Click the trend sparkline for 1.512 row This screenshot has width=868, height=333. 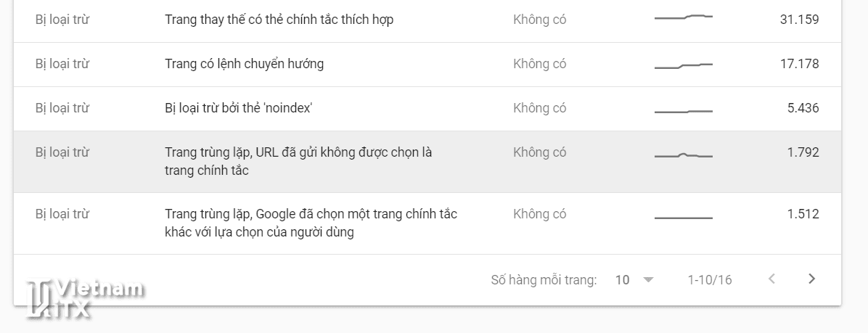click(683, 218)
